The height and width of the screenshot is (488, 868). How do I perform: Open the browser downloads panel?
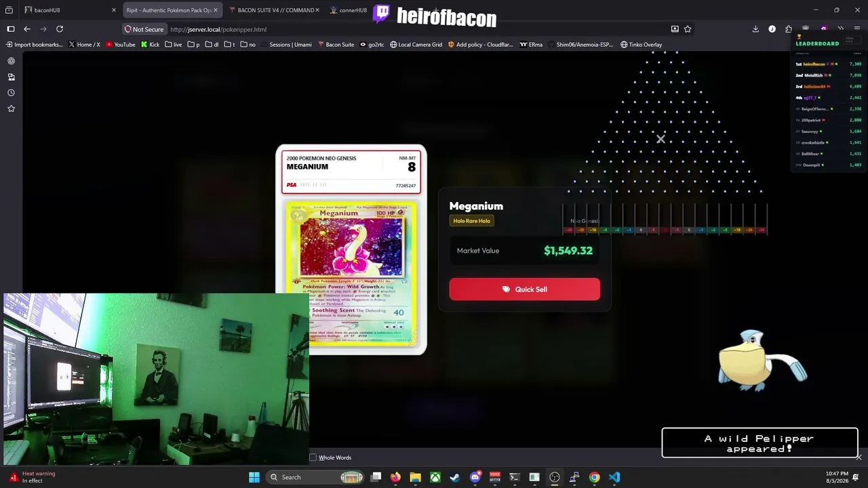point(755,29)
